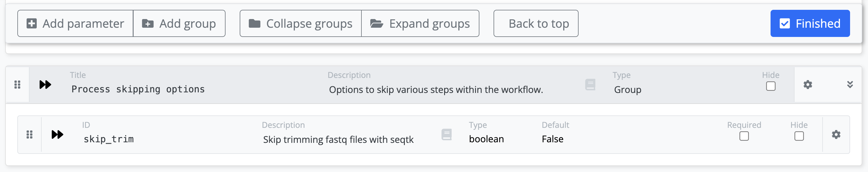The image size is (868, 172).
Task: Open help text book icon for skip_trim
Action: pyautogui.click(x=446, y=135)
